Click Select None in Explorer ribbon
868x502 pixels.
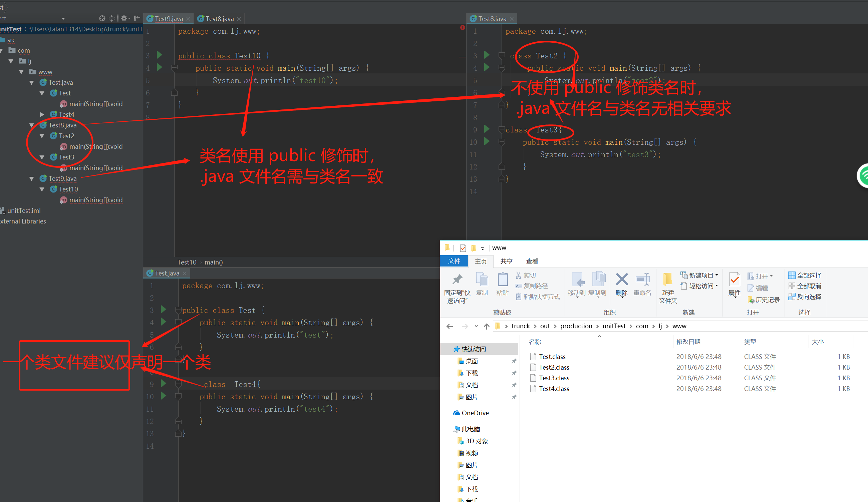tap(805, 286)
